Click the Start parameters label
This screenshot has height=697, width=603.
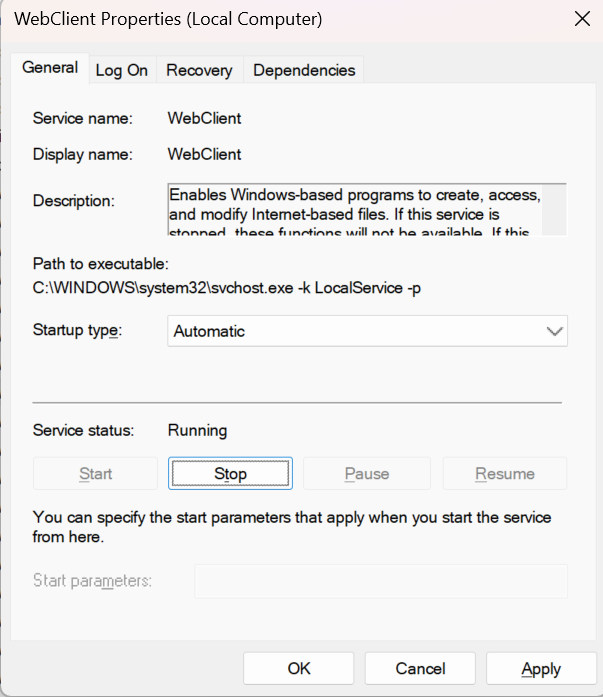pyautogui.click(x=92, y=581)
